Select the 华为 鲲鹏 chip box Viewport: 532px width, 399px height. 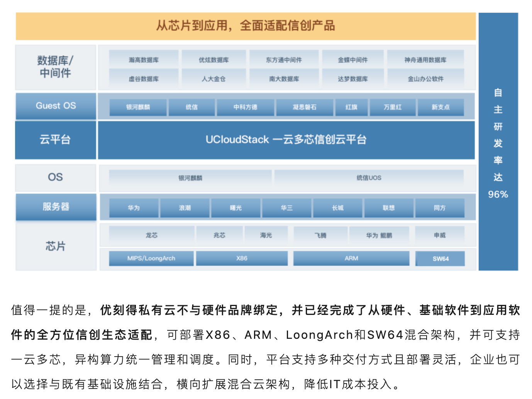pyautogui.click(x=379, y=235)
